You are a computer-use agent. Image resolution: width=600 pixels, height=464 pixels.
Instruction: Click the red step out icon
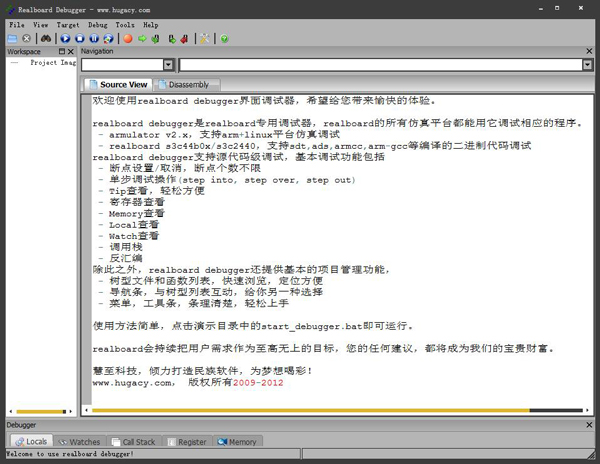tap(185, 39)
